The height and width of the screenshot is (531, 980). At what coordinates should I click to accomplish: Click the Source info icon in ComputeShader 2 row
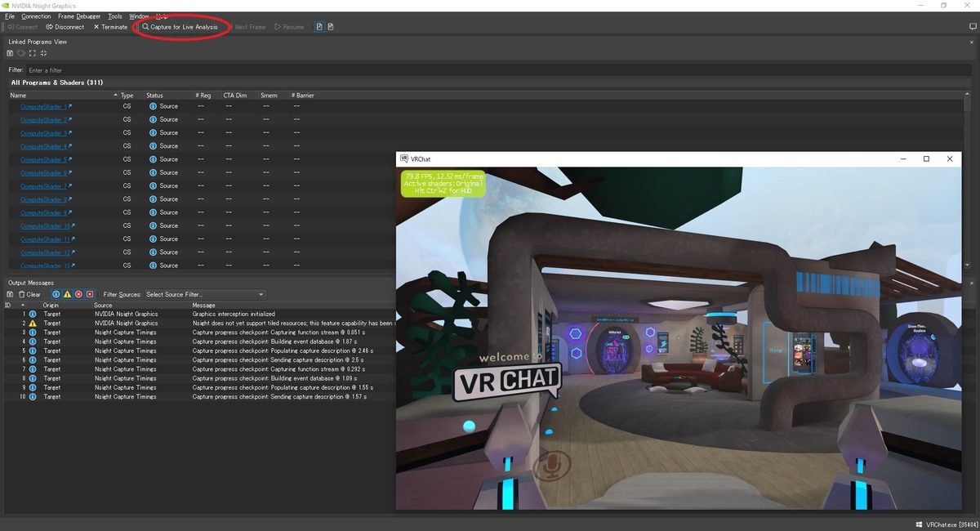tap(153, 119)
